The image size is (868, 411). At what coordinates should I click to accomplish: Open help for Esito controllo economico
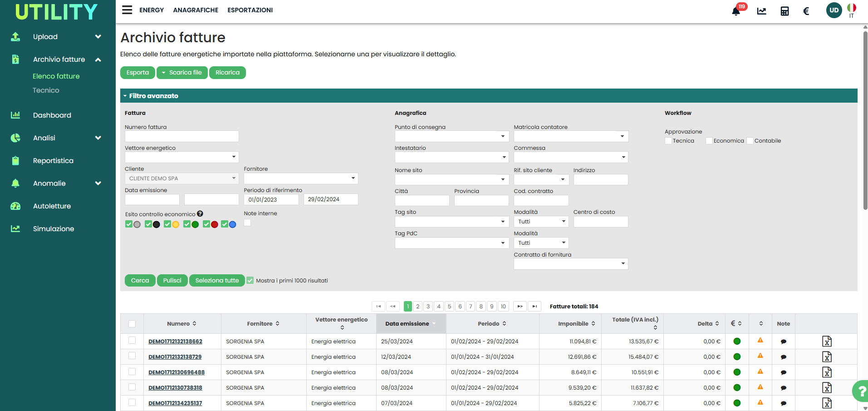coord(200,214)
